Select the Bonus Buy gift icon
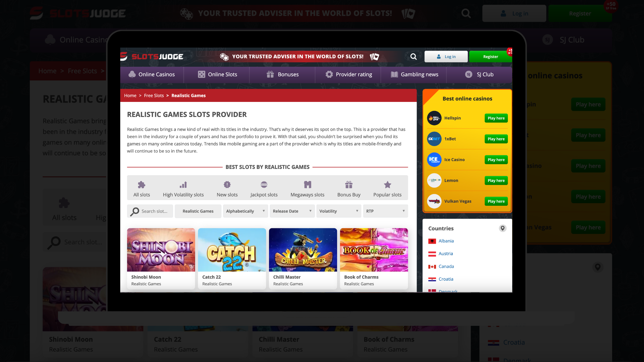 click(349, 185)
